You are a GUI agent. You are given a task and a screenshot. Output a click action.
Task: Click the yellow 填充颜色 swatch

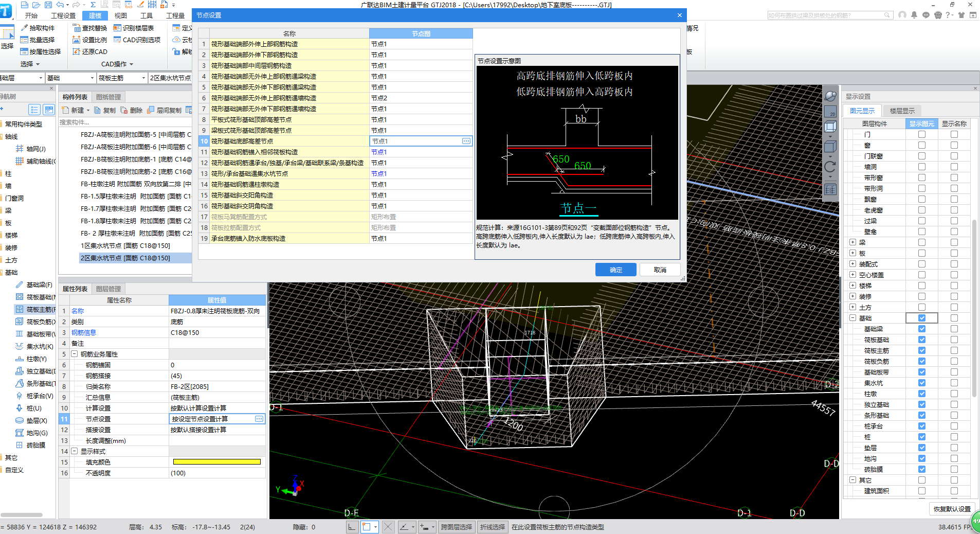(x=217, y=462)
